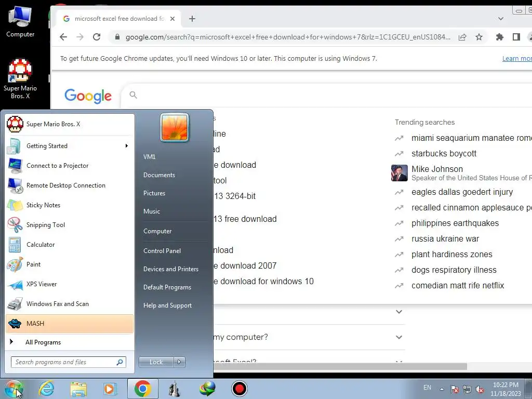The image size is (532, 399).
Task: Click horizontal scrollbar of Chrome page
Action: (x=339, y=366)
